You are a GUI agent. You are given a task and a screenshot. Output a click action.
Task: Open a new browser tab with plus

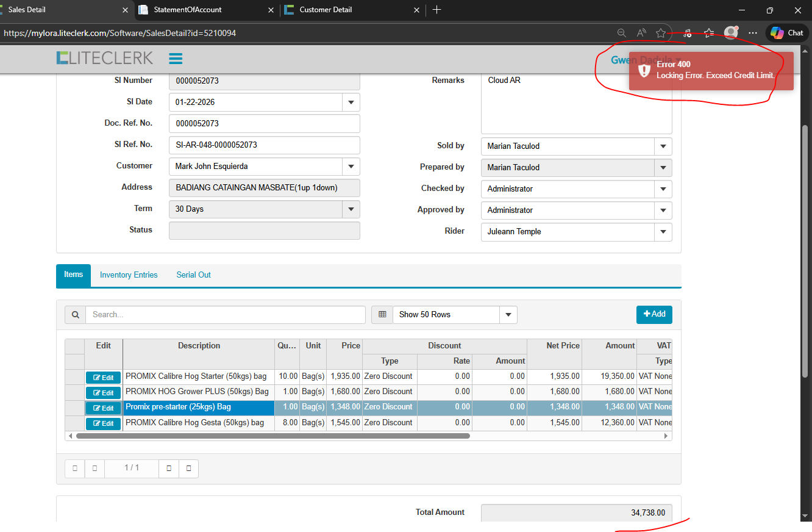(436, 10)
